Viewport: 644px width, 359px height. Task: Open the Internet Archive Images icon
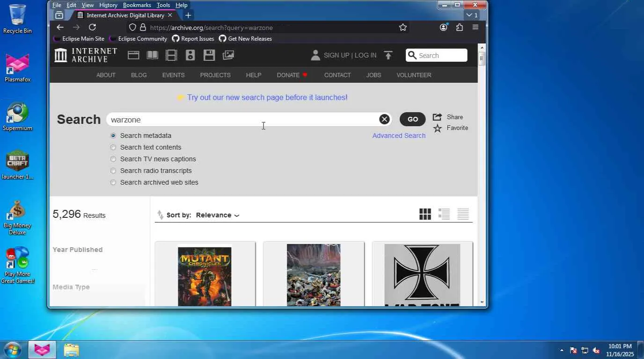point(228,55)
